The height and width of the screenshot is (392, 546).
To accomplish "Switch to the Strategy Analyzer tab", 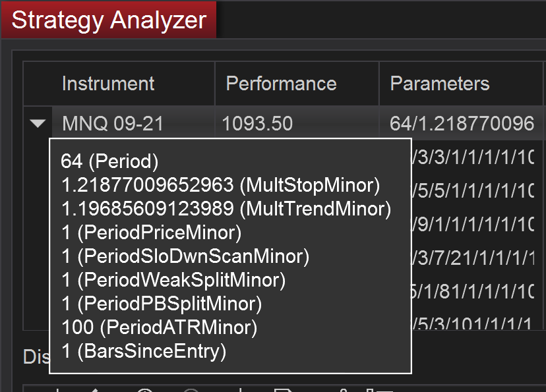I will click(x=109, y=20).
